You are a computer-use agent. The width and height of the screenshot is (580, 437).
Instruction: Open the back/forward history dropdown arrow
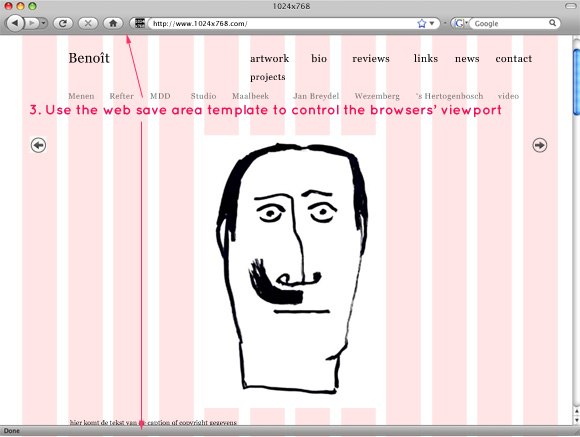click(x=44, y=23)
